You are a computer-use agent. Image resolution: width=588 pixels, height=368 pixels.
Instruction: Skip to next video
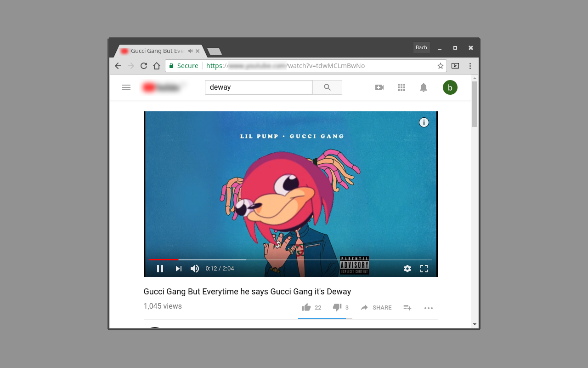[x=179, y=269]
